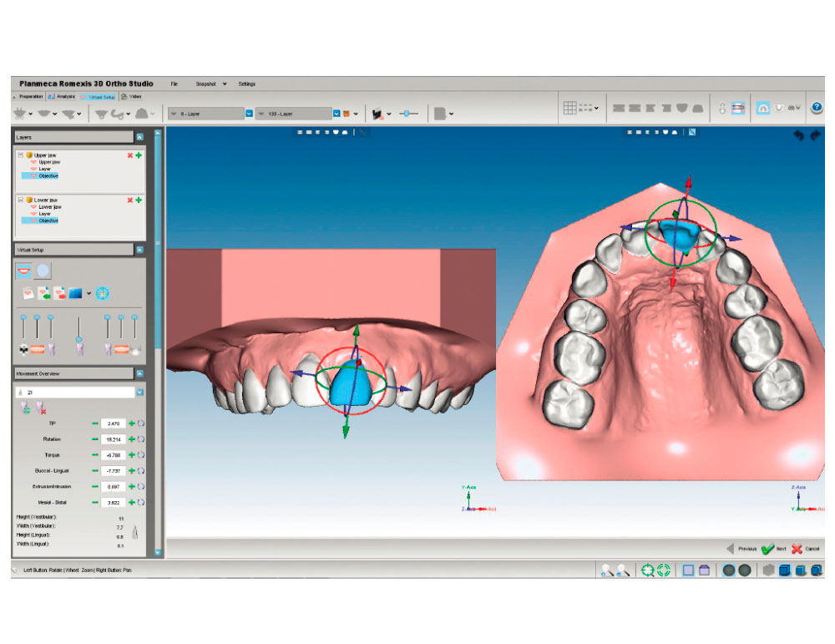Reset the Torque value
The width and height of the screenshot is (835, 644).
tap(141, 455)
